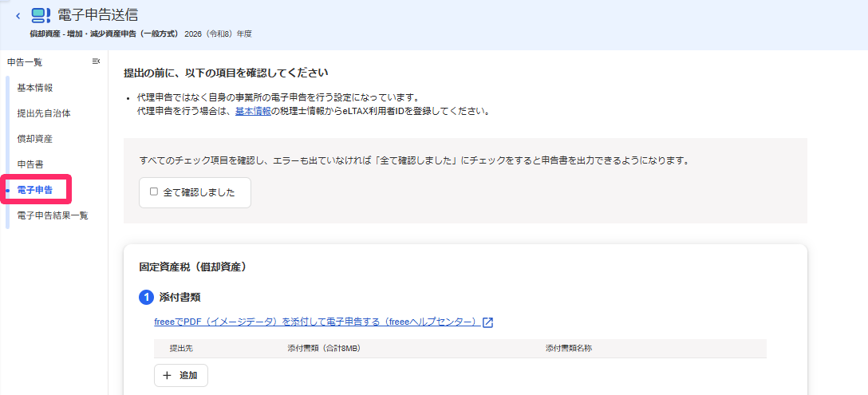Click the 添付書類名称 column header
Image resolution: width=868 pixels, height=395 pixels.
tap(569, 349)
